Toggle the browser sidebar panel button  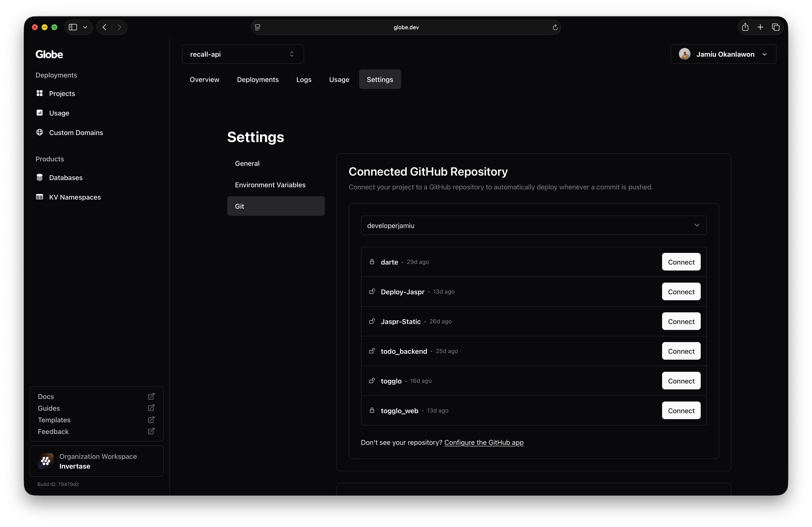73,27
